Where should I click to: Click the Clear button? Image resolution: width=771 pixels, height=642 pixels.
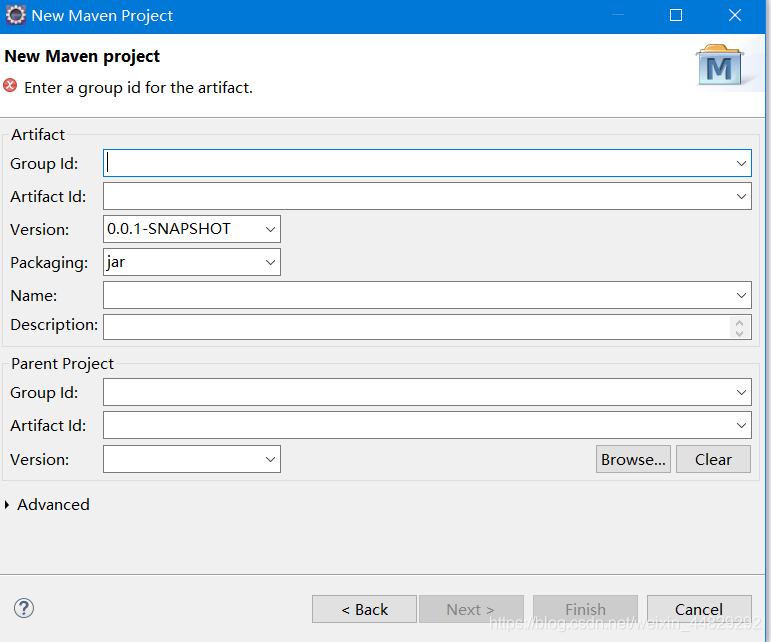(x=713, y=459)
